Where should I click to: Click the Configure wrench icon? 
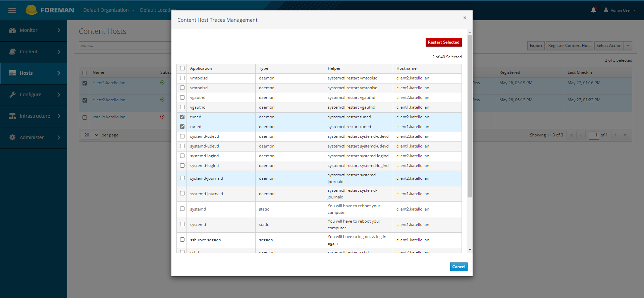(x=12, y=95)
